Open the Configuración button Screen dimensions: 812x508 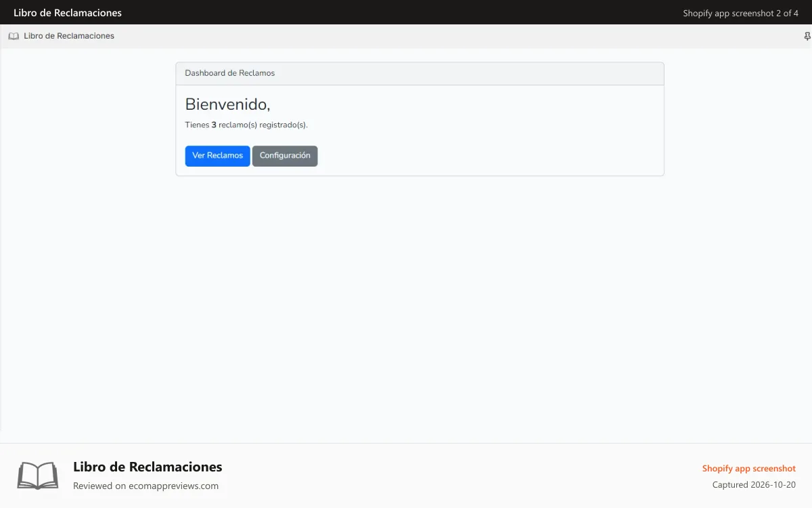point(285,156)
